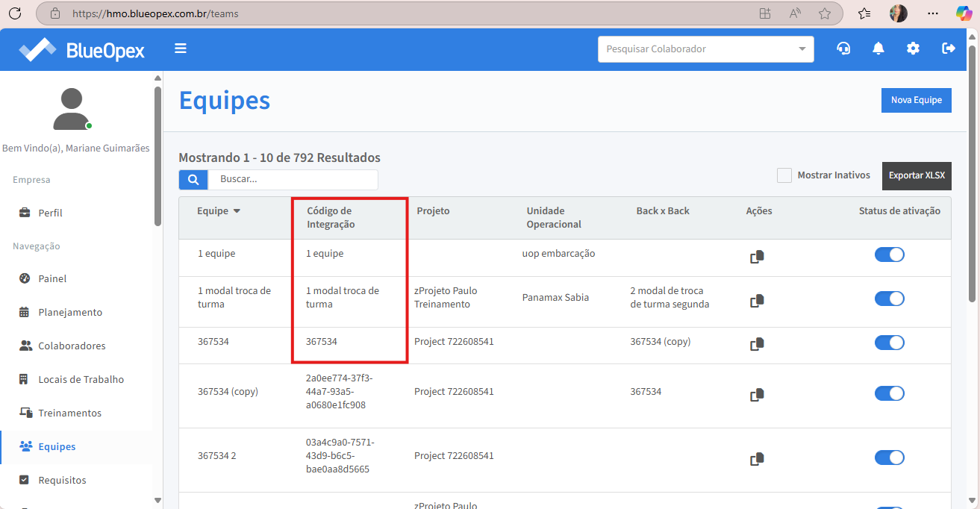Open the Read aloud icon in the address bar

(795, 13)
